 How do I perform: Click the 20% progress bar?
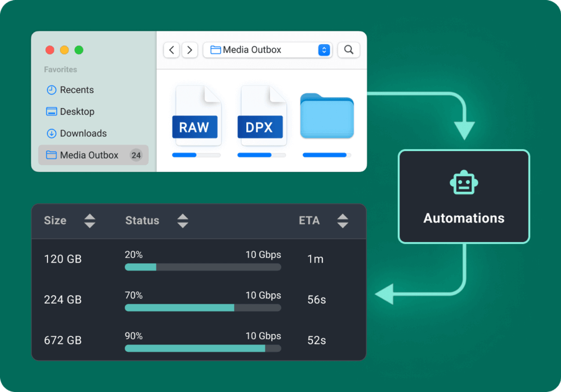202,267
